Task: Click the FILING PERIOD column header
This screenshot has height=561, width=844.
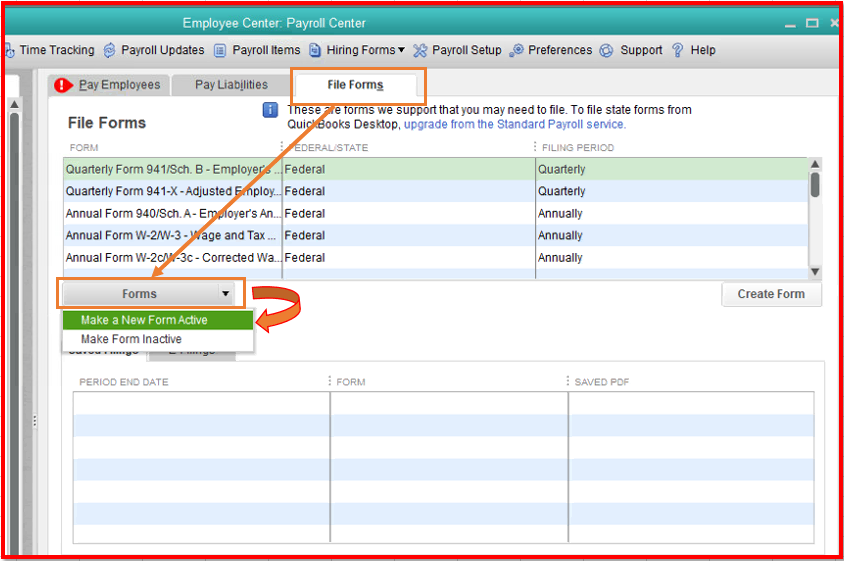Action: click(x=578, y=148)
